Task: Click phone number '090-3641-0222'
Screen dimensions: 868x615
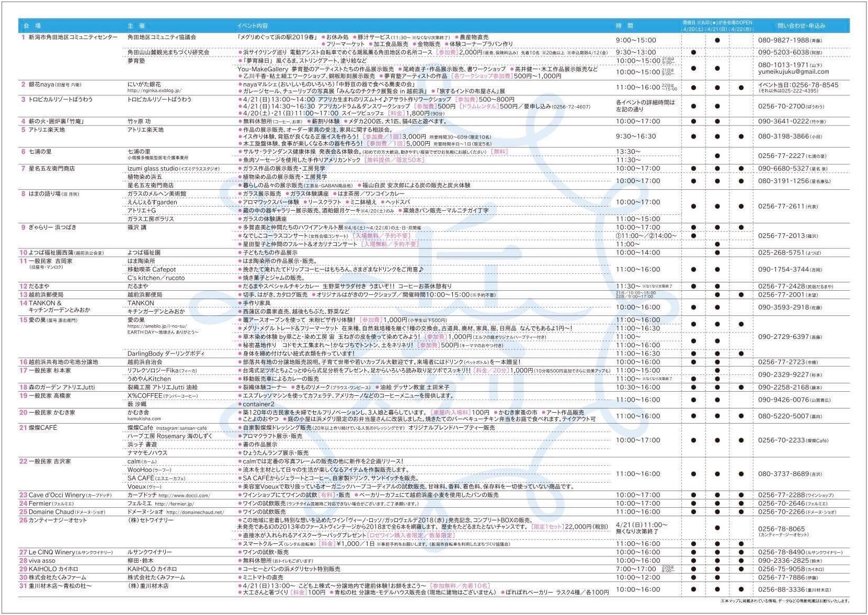Action: click(784, 121)
